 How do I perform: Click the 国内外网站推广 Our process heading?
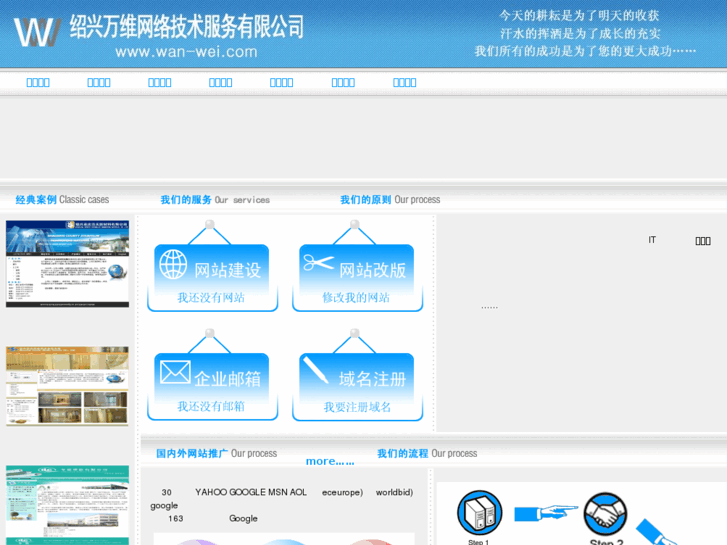click(217, 453)
